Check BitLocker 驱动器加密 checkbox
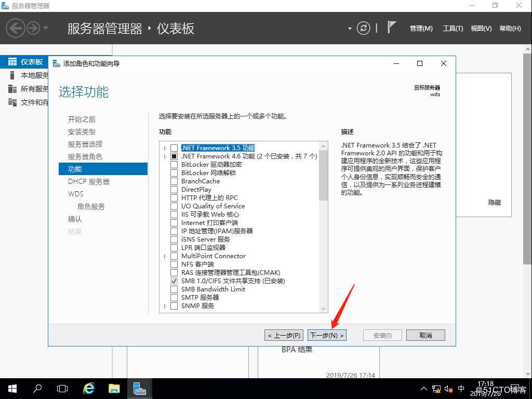The image size is (532, 399). pyautogui.click(x=174, y=165)
